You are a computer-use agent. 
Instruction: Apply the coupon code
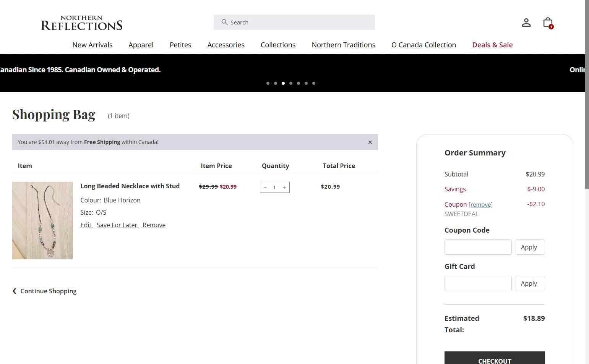tap(530, 247)
